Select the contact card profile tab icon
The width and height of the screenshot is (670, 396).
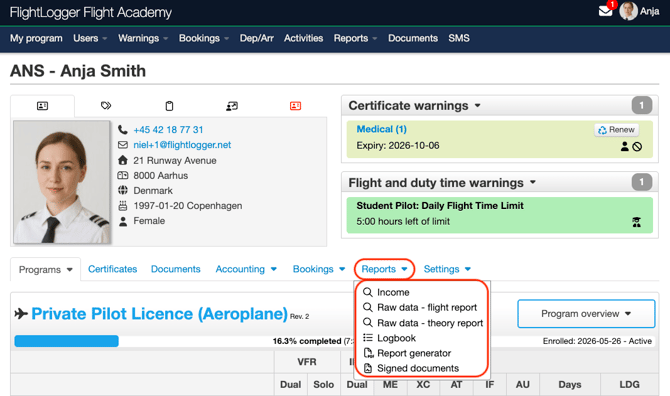coord(42,106)
